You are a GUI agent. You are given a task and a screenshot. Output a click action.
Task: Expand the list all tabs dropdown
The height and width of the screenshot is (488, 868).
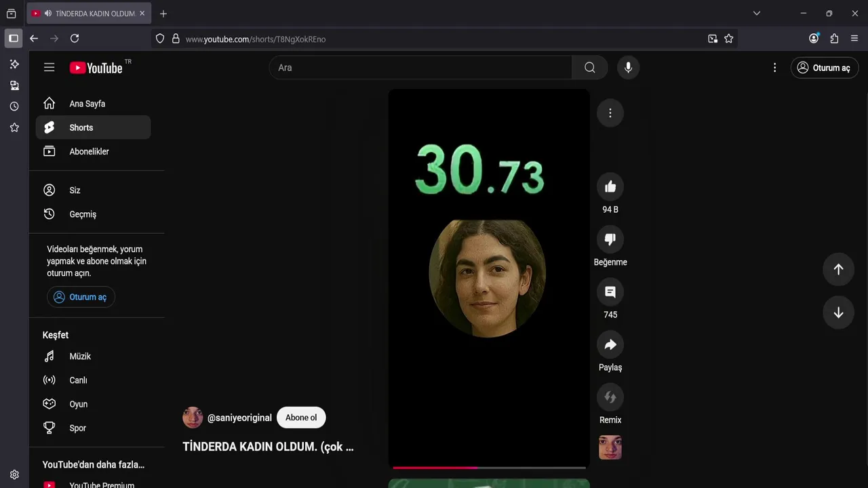tap(757, 14)
